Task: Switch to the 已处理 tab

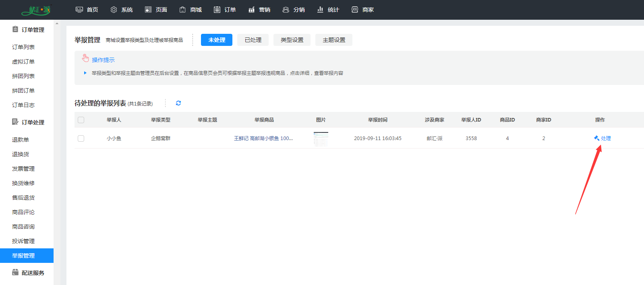Action: pyautogui.click(x=253, y=40)
